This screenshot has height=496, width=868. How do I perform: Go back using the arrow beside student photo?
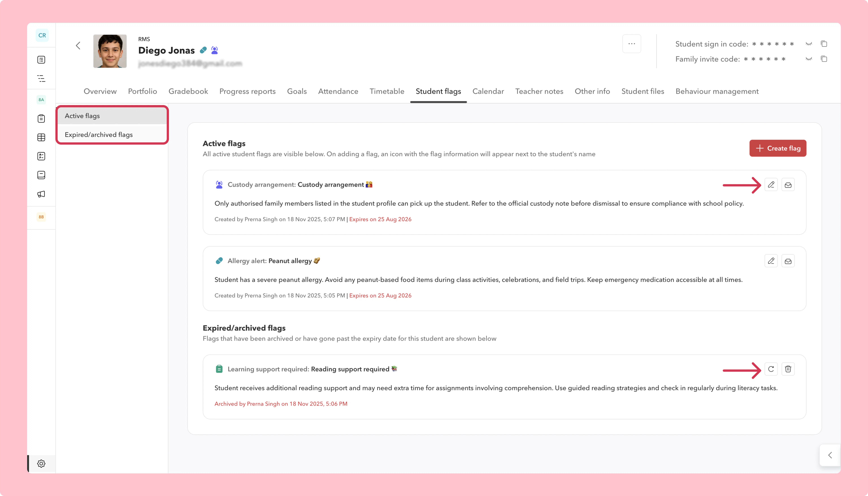click(x=78, y=46)
